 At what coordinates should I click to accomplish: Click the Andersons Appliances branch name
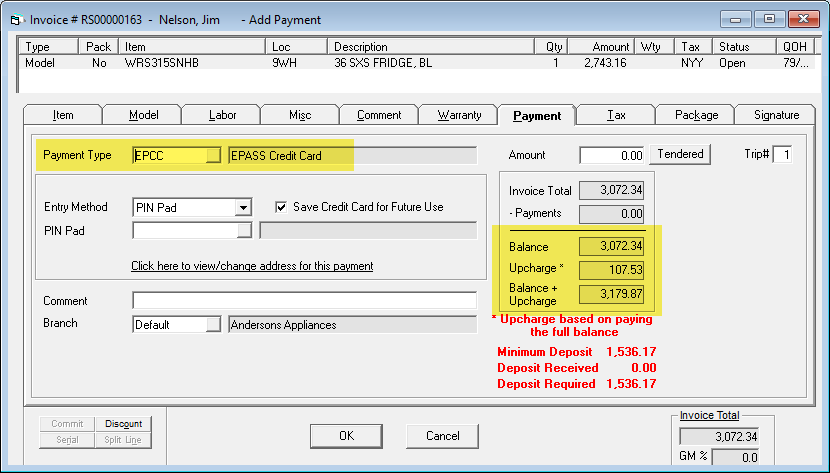pyautogui.click(x=353, y=325)
